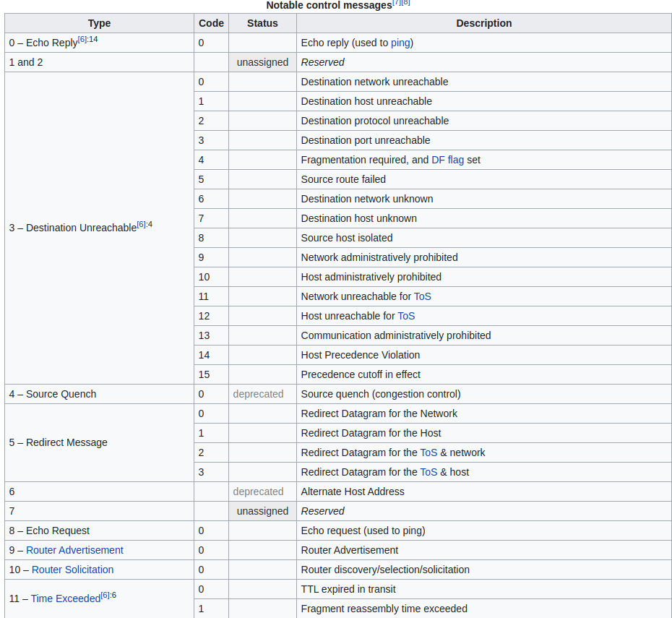Open the Router Solicitation link

pyautogui.click(x=72, y=570)
